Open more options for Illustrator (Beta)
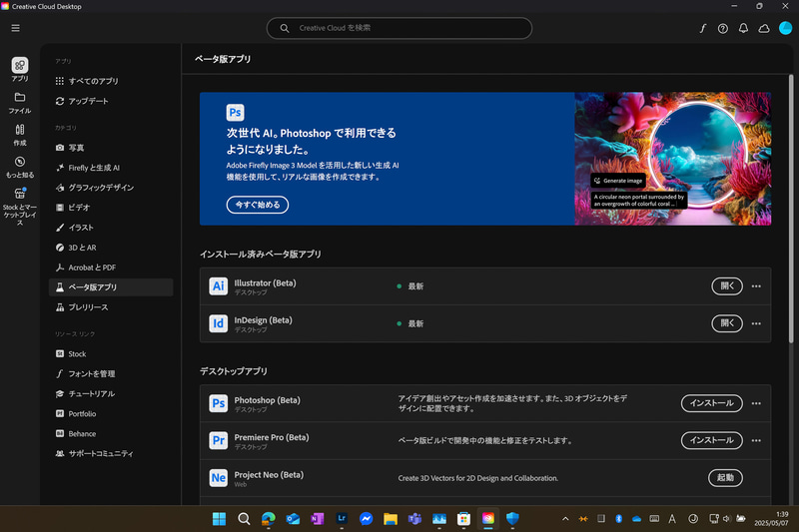799x532 pixels. [x=756, y=286]
